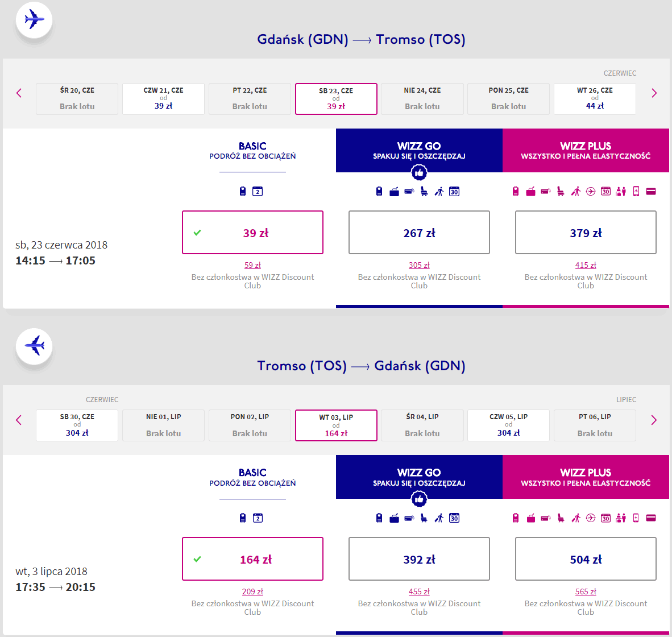Viewport: 672px width, 637px height.
Task: Click the return flight airplane icon
Action: tap(34, 346)
